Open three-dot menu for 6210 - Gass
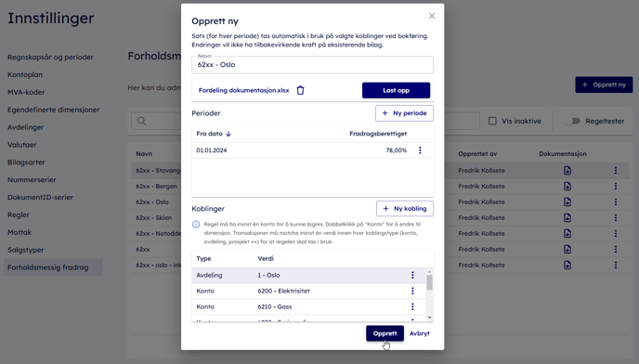The width and height of the screenshot is (639, 364). (x=412, y=306)
